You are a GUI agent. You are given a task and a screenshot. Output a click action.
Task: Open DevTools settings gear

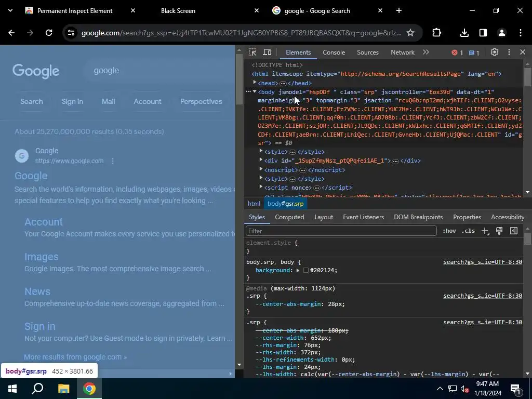pyautogui.click(x=495, y=52)
